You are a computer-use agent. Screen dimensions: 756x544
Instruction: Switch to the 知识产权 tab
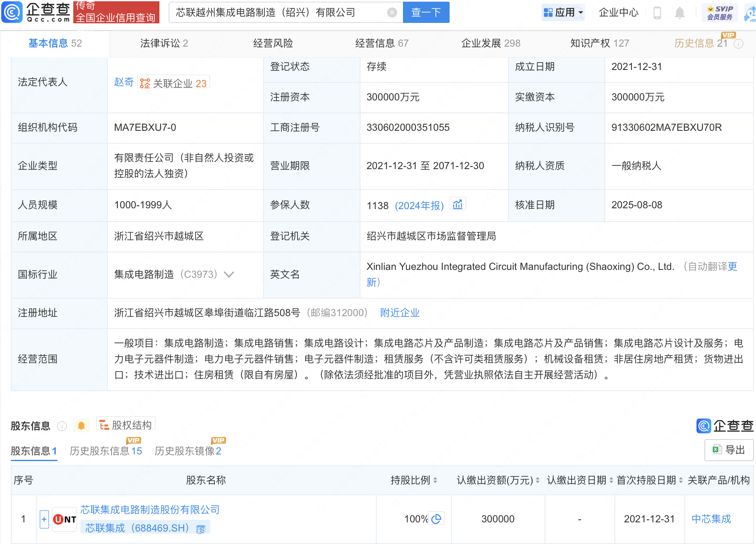pos(599,43)
